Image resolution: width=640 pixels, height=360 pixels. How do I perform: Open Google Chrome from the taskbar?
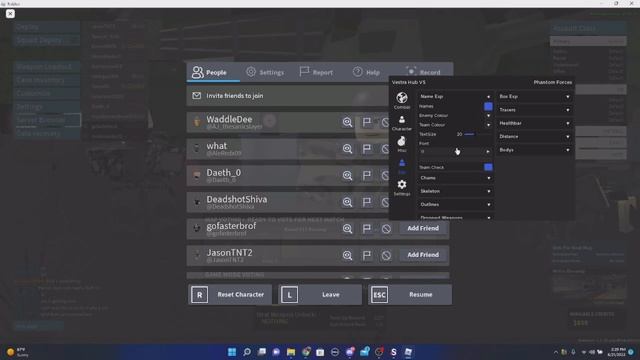(306, 352)
